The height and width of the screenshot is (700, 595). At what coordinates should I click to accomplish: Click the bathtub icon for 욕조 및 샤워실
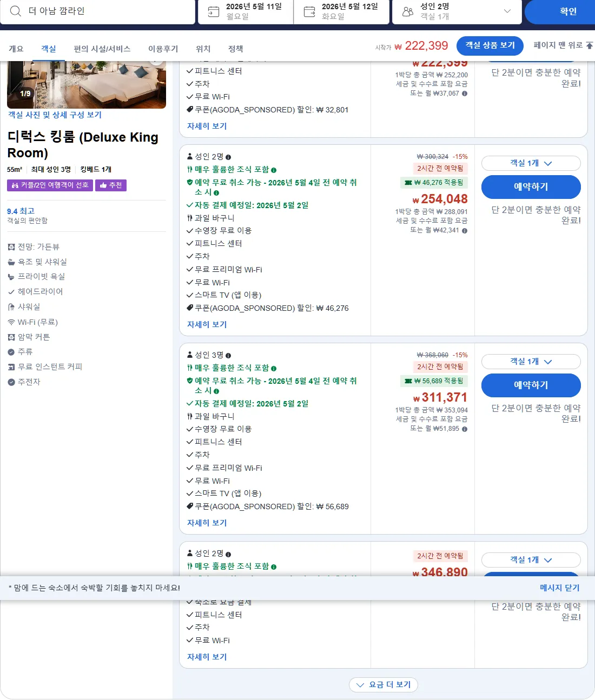tap(11, 262)
